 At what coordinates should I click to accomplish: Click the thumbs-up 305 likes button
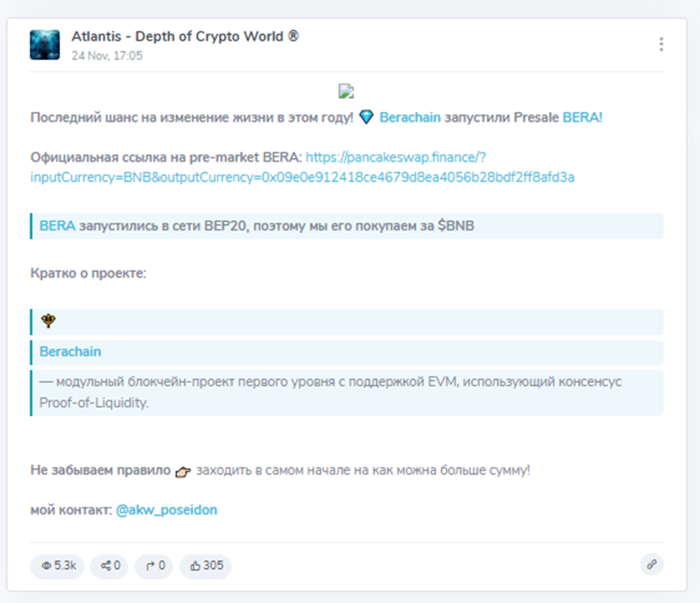click(x=206, y=566)
